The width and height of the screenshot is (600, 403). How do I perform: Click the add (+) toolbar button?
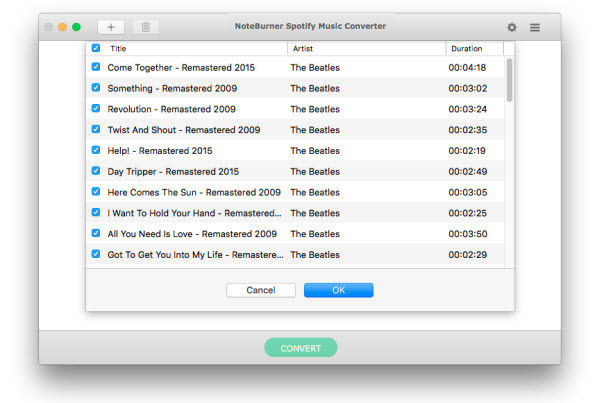point(111,27)
